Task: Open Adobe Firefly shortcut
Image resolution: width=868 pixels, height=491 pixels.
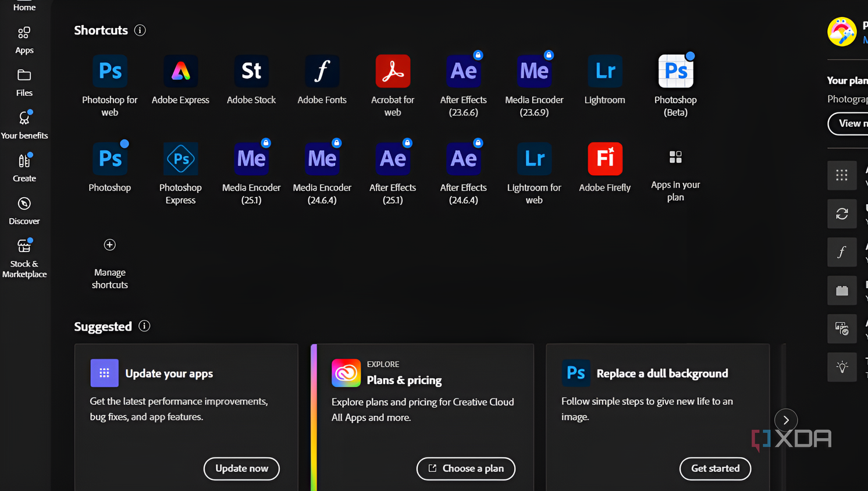Action: (x=605, y=159)
